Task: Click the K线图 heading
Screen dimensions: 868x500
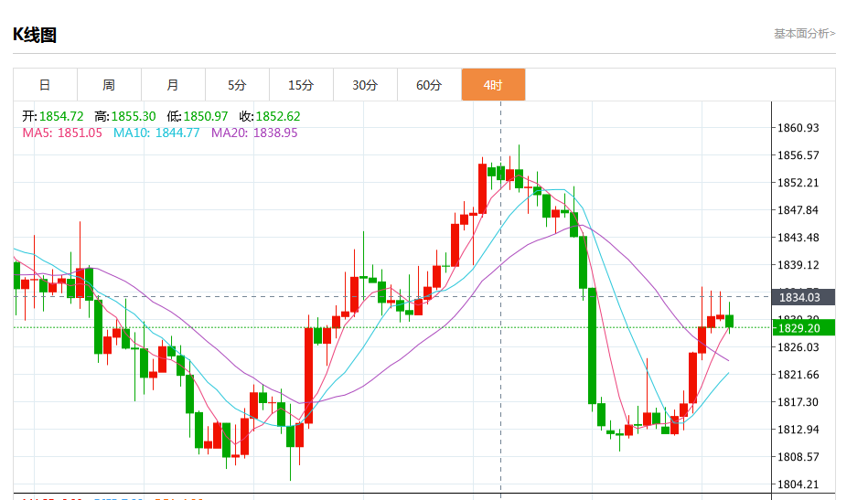Action: 35,35
